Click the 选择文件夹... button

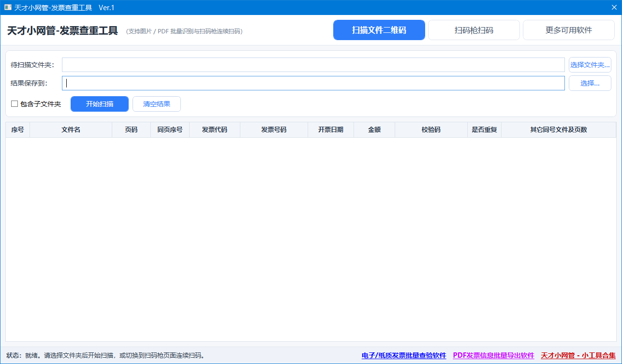tap(590, 65)
